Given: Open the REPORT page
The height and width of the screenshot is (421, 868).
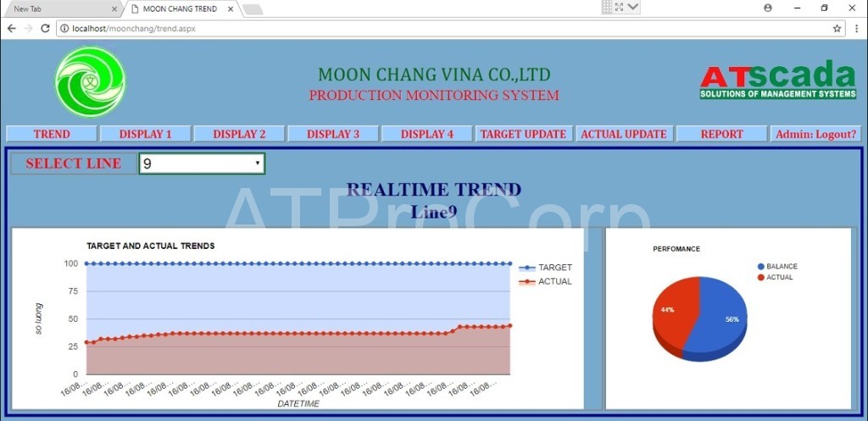Looking at the screenshot, I should point(721,134).
